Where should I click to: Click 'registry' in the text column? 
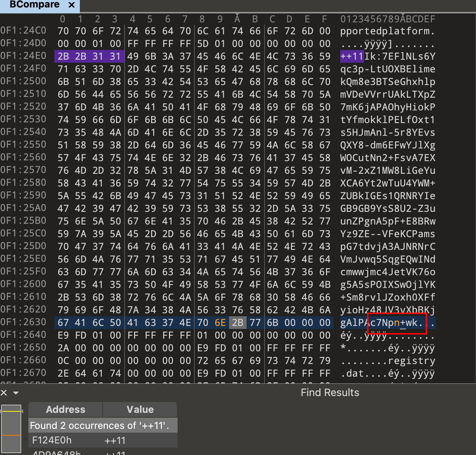point(411,361)
